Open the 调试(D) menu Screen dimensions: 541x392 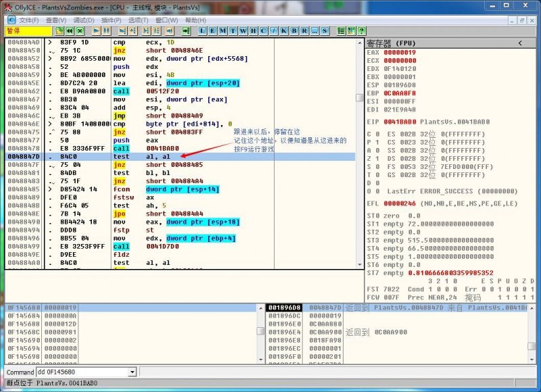tap(84, 20)
